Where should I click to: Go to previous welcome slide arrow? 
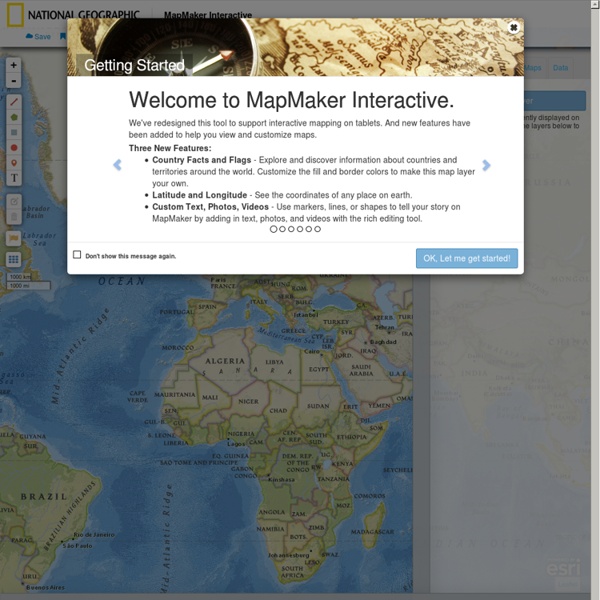tap(117, 165)
